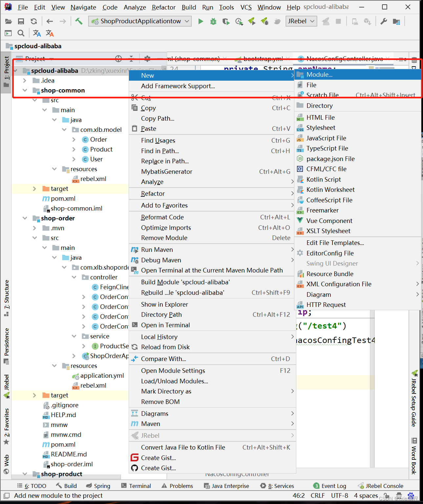The height and width of the screenshot is (504, 423).
Task: Toggle the 7: Structure tool window
Action: pos(7,298)
